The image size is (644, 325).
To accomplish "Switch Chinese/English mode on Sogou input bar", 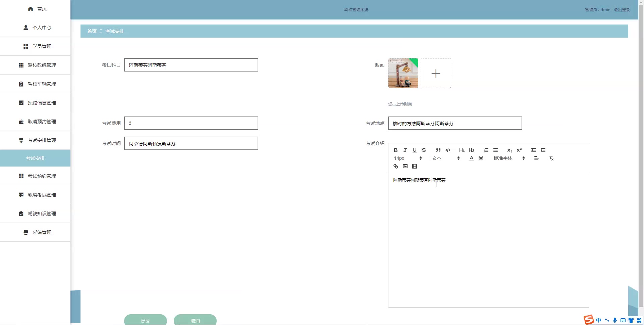I will [x=599, y=320].
